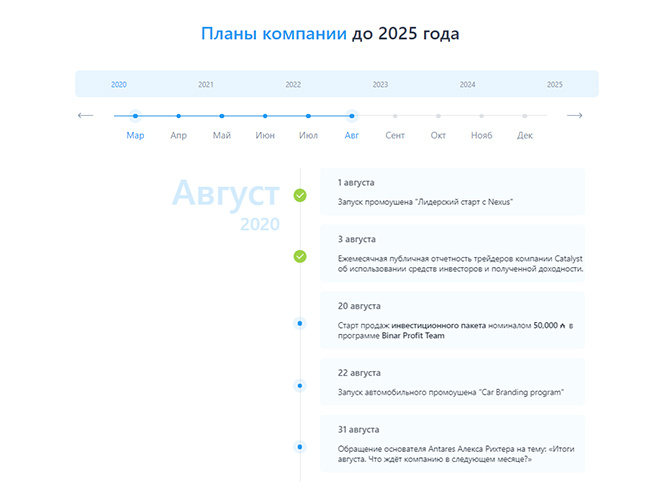Select year 2020 in year bar

tap(119, 84)
